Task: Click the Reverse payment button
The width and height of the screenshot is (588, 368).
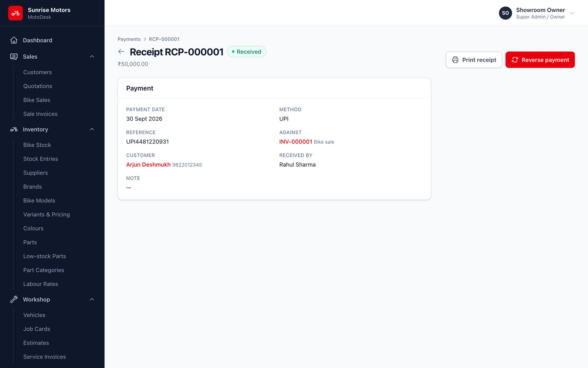Action: [x=540, y=60]
